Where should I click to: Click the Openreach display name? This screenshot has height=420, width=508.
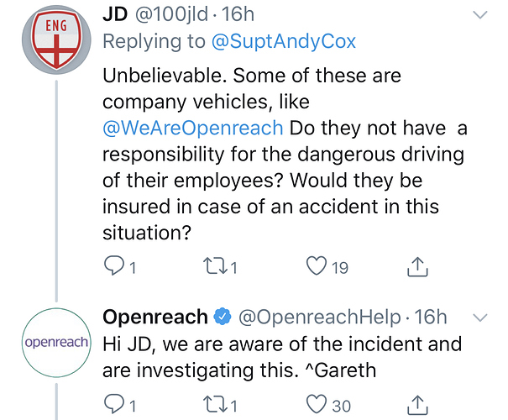click(x=154, y=317)
